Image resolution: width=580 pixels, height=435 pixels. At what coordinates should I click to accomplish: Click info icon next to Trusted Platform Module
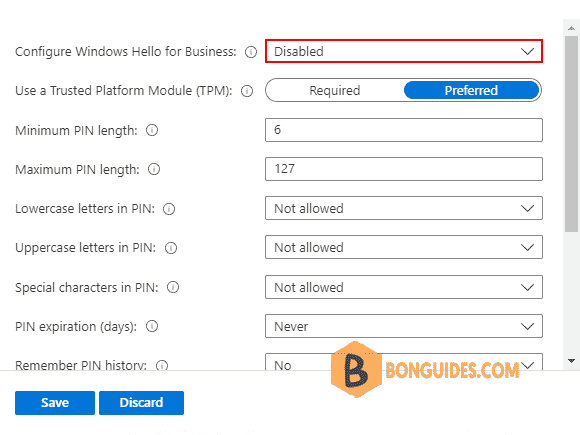(x=247, y=91)
